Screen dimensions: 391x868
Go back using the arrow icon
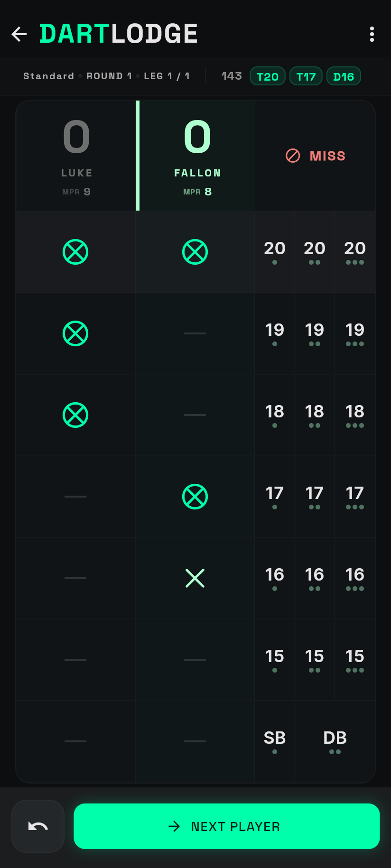point(19,34)
